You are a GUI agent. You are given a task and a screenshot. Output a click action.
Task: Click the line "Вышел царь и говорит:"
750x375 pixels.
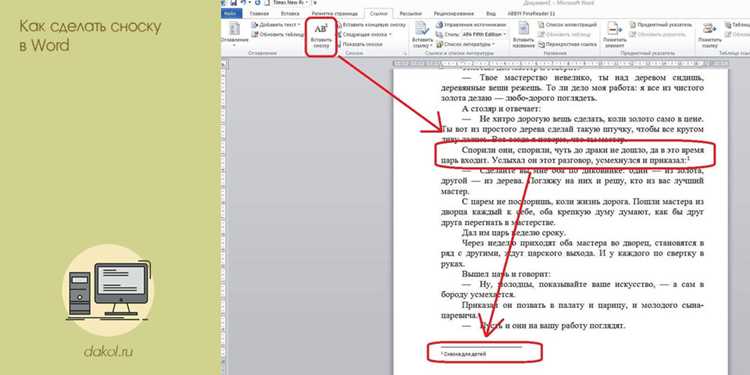coord(506,274)
